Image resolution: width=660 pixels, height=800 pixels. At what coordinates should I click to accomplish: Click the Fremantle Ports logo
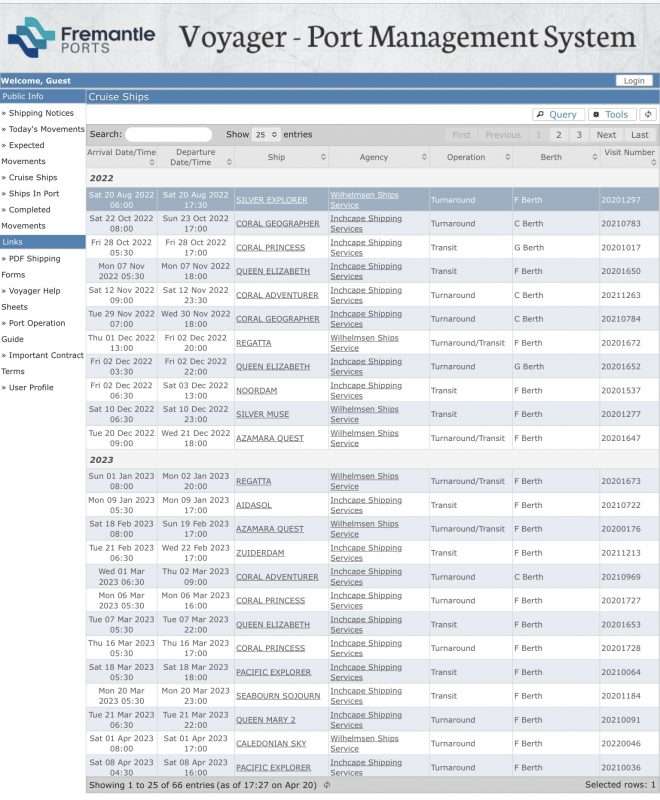pos(81,37)
